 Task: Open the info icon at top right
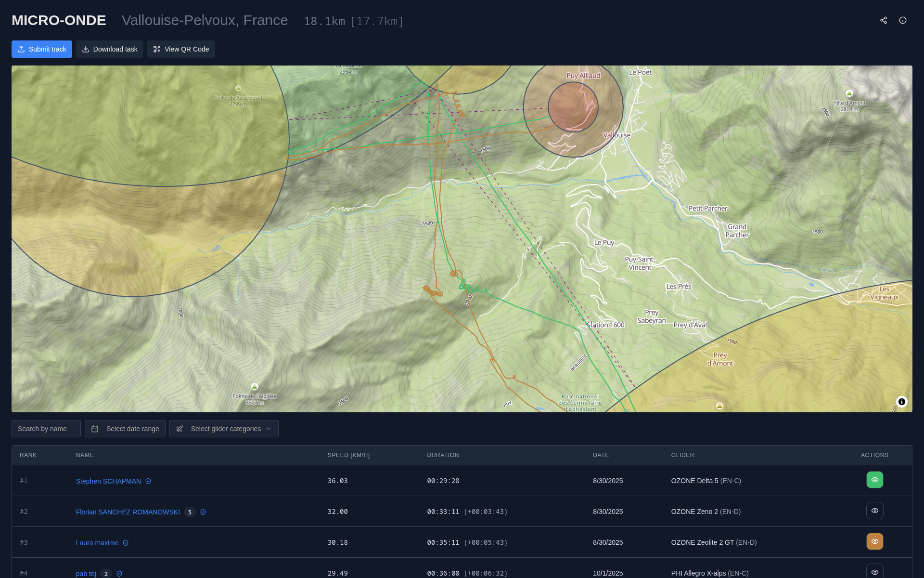click(x=903, y=20)
